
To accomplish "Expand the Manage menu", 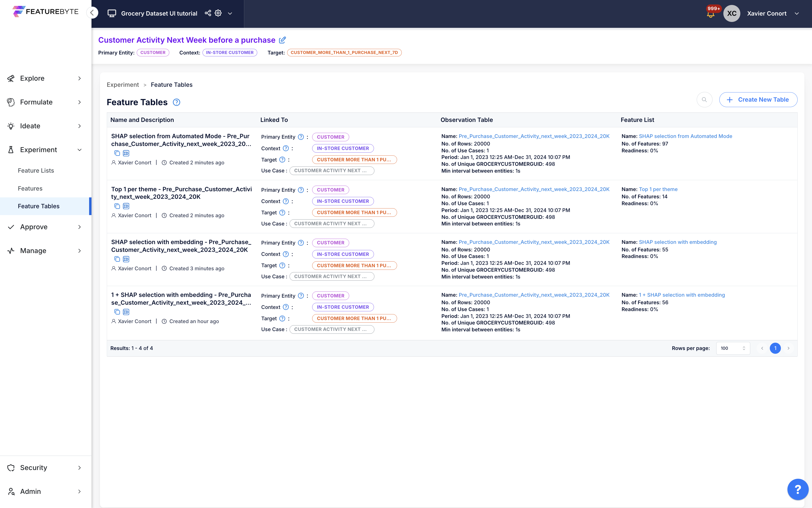I will [46, 251].
